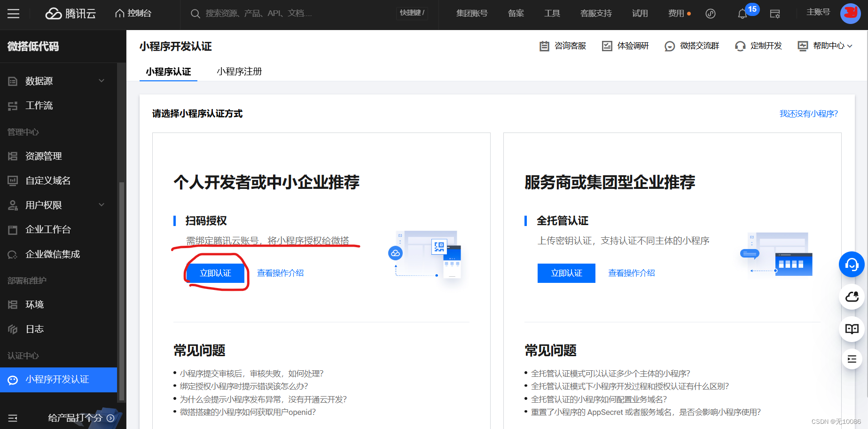
Task: Click 给产品打个分 rating link
Action: pos(81,418)
